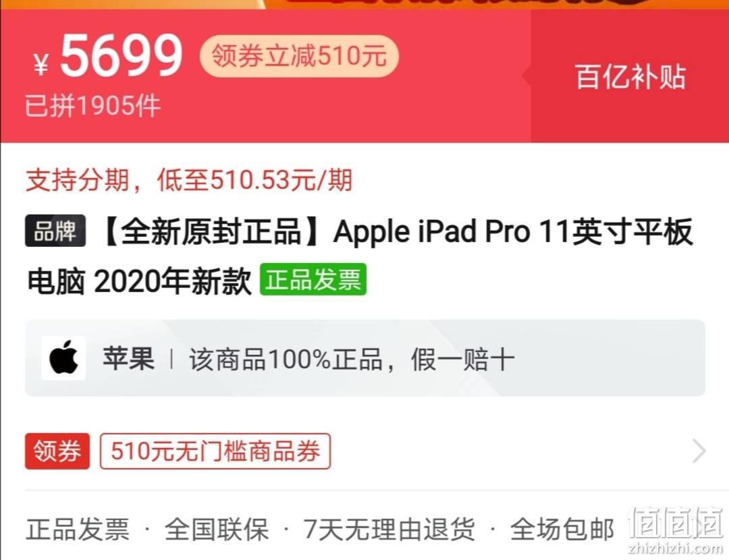Click the 值值值 watermark logo
This screenshot has width=729, height=560.
[x=676, y=530]
